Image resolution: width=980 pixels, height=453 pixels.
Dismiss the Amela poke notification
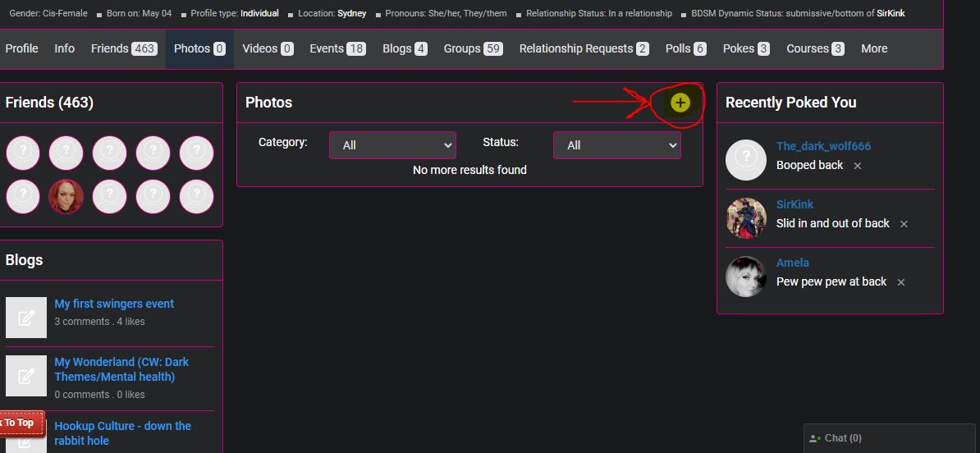[900, 282]
